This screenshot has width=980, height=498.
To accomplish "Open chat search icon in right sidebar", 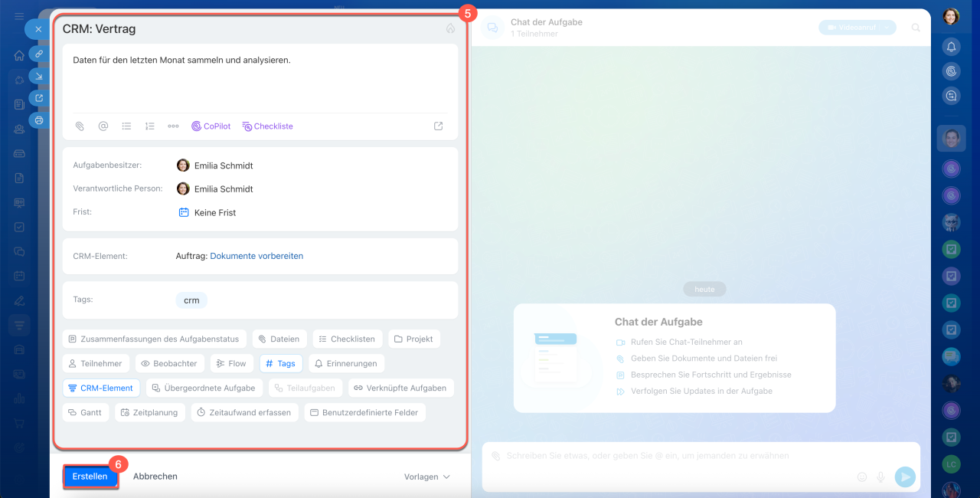I will pyautogui.click(x=951, y=96).
